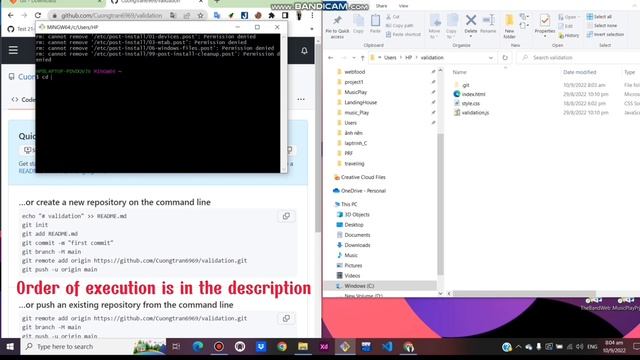Click History in the Open group
Screen dimensions: 640x360
(569, 36)
